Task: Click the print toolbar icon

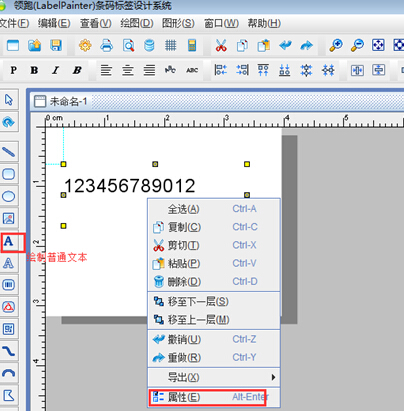Action: click(107, 45)
